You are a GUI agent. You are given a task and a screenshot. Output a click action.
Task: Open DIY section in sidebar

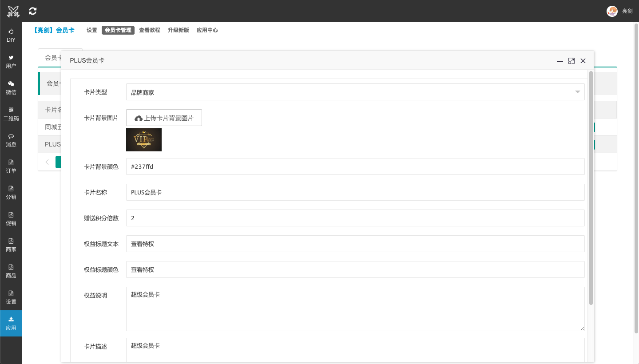(x=11, y=36)
